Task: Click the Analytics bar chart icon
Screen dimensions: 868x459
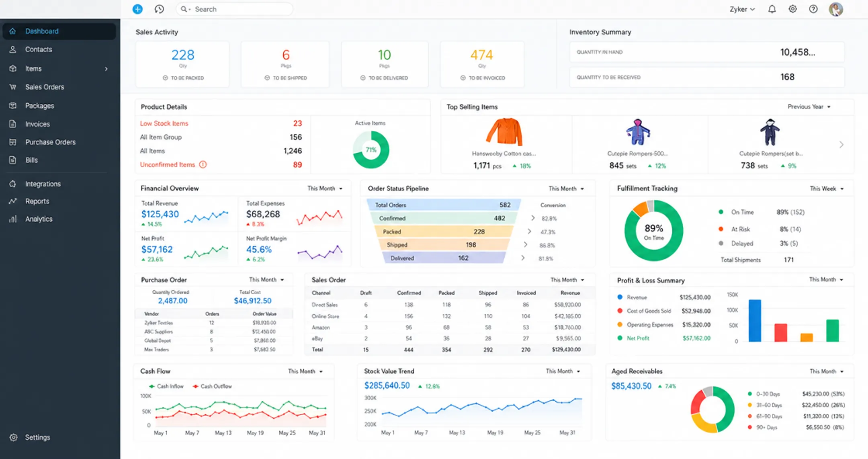Action: coord(13,219)
